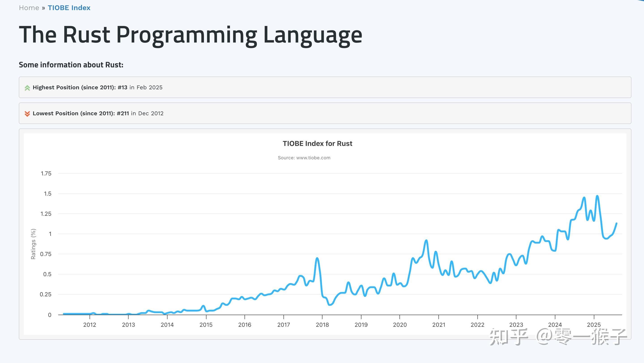Click the late-2017 spike on chart line

(317, 258)
